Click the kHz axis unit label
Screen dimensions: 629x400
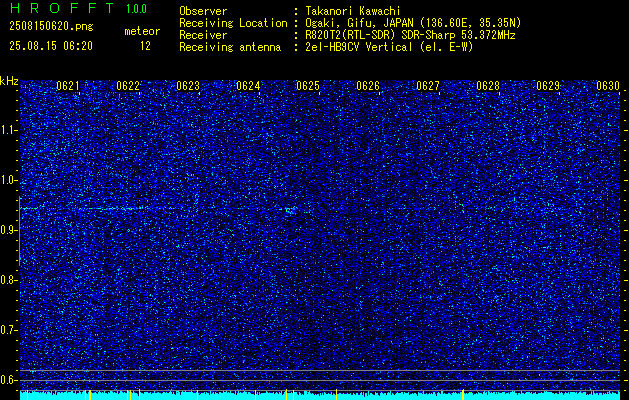(9, 81)
